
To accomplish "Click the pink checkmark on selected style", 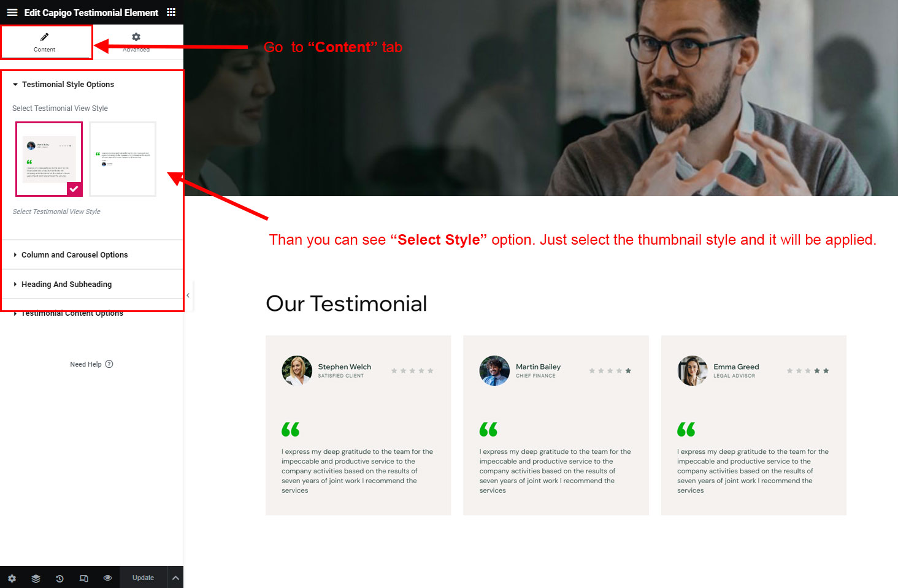I will click(74, 189).
